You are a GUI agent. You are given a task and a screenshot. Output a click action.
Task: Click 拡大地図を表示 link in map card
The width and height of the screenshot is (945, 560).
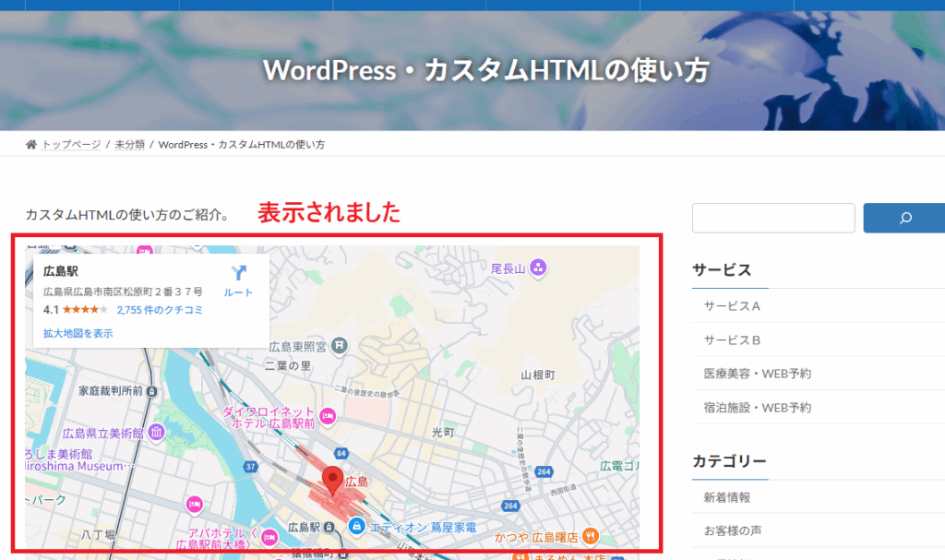78,333
